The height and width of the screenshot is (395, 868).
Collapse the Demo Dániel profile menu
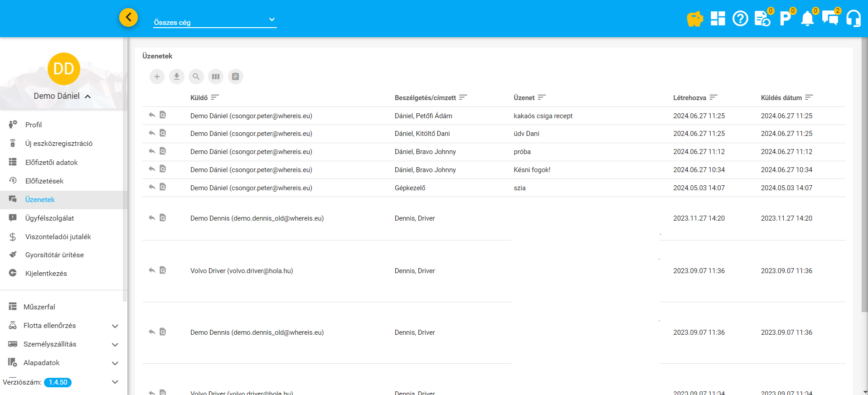(x=87, y=96)
